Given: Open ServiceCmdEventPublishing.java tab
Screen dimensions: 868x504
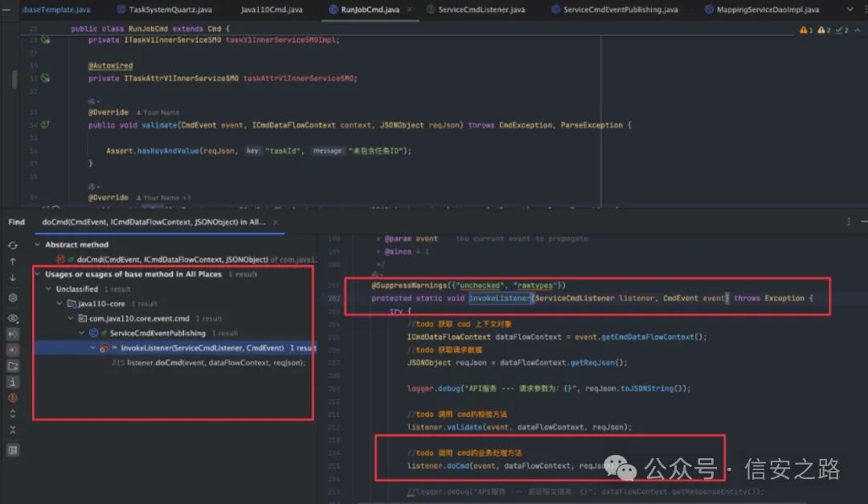Looking at the screenshot, I should [x=615, y=10].
